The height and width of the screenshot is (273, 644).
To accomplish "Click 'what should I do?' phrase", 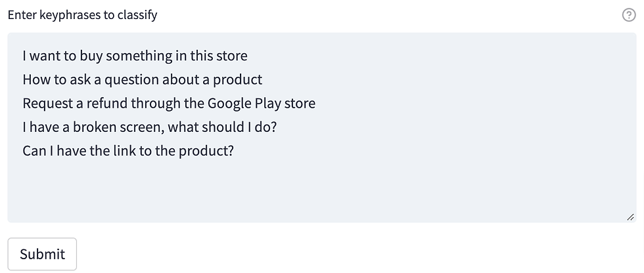I will 223,127.
